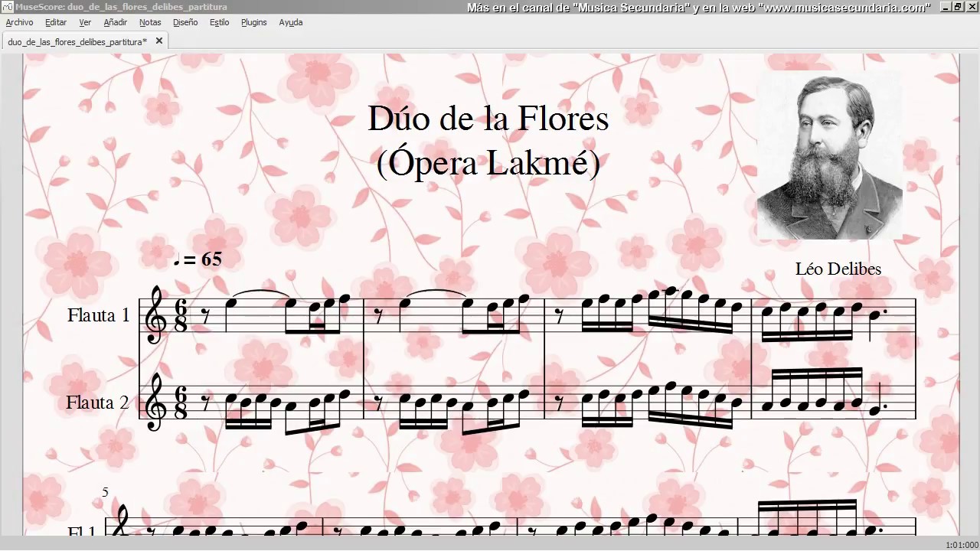The height and width of the screenshot is (551, 980).
Task: Click the Léo Delibes portrait image
Action: point(829,155)
